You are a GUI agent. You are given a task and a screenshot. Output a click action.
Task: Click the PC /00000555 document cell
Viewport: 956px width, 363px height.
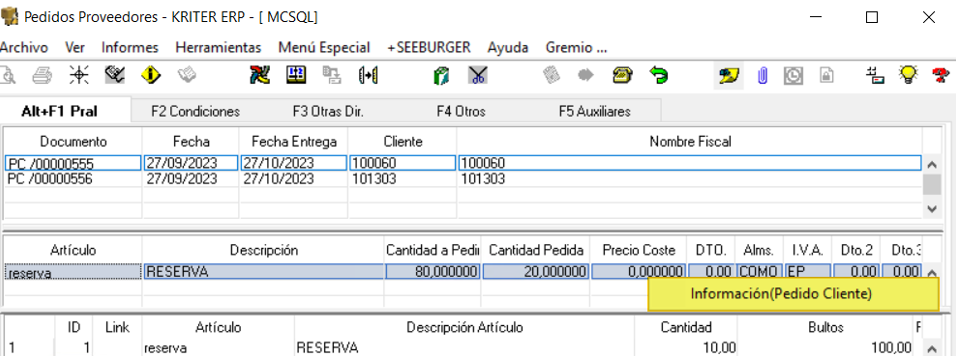pyautogui.click(x=73, y=164)
